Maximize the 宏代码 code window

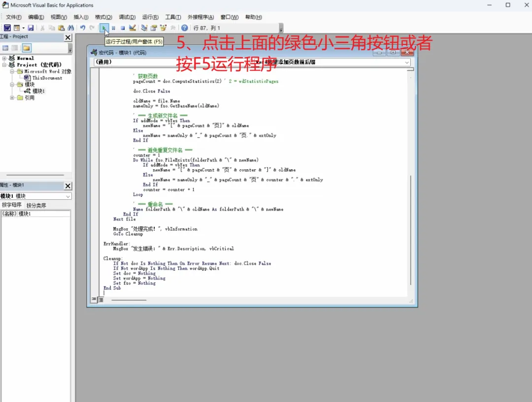pos(393,53)
